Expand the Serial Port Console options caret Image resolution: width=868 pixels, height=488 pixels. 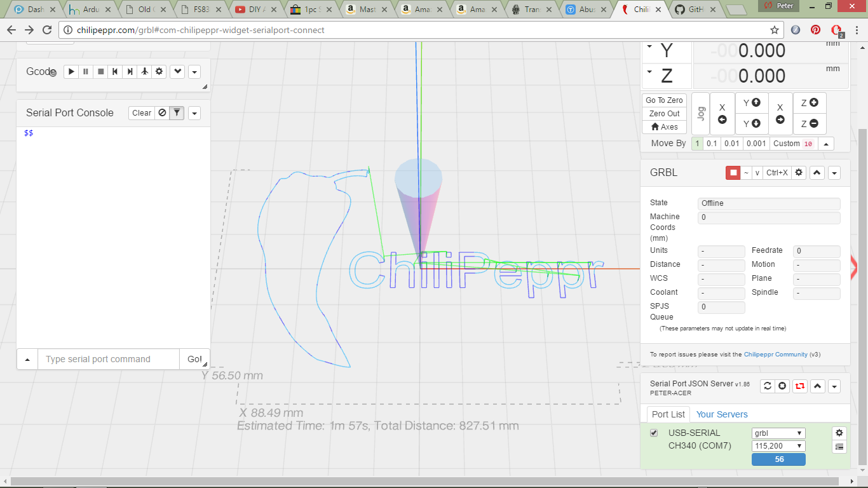pos(194,113)
